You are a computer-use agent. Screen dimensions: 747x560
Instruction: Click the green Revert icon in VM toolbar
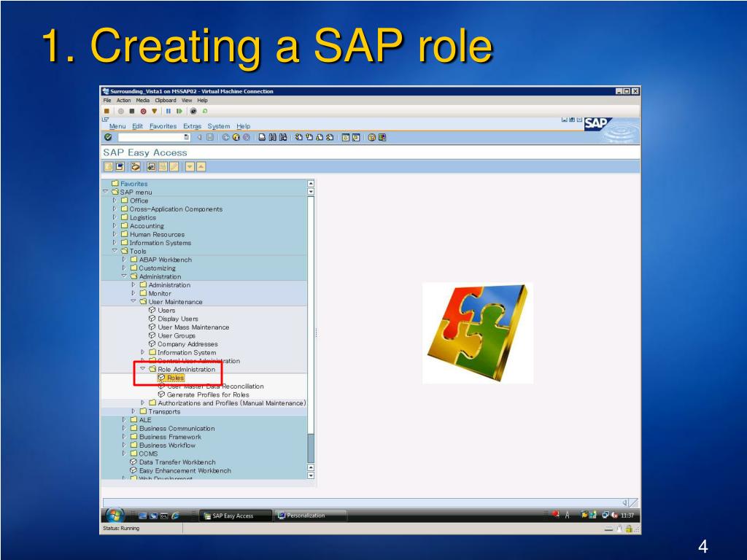(205, 111)
